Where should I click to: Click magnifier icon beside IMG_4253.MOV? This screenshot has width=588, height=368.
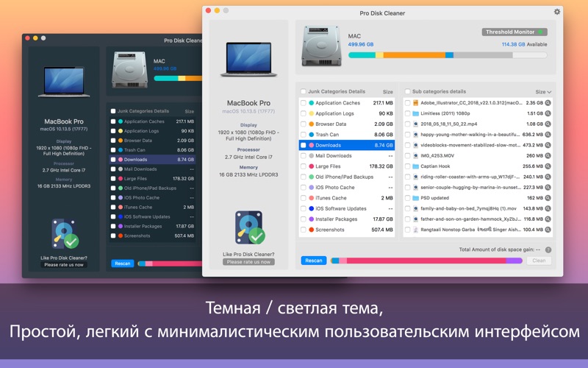click(x=548, y=155)
